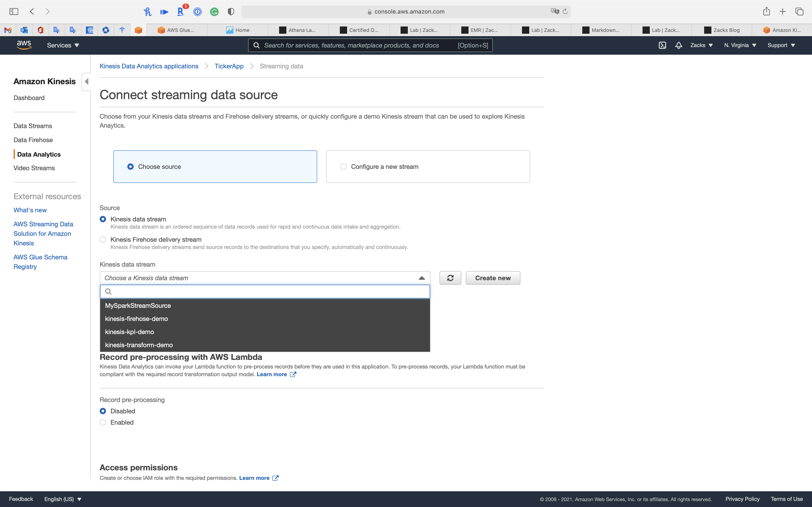
Task: Select Configure a new stream option
Action: pyautogui.click(x=343, y=167)
